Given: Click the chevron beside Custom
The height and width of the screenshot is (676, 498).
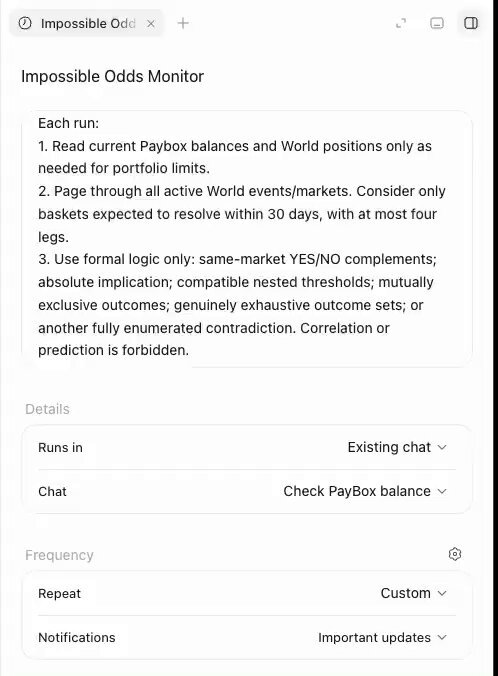Looking at the screenshot, I should [442, 594].
